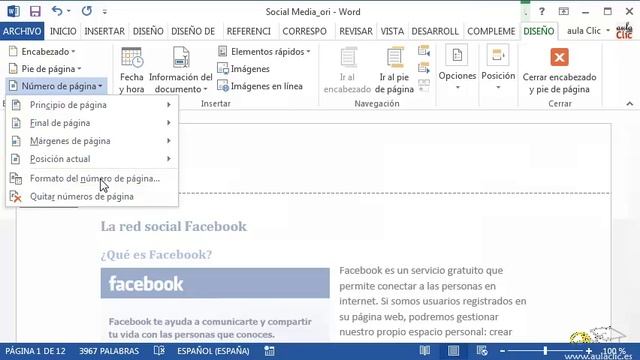Expand Márgenes de página submenu
The width and height of the screenshot is (640, 360).
click(x=92, y=141)
